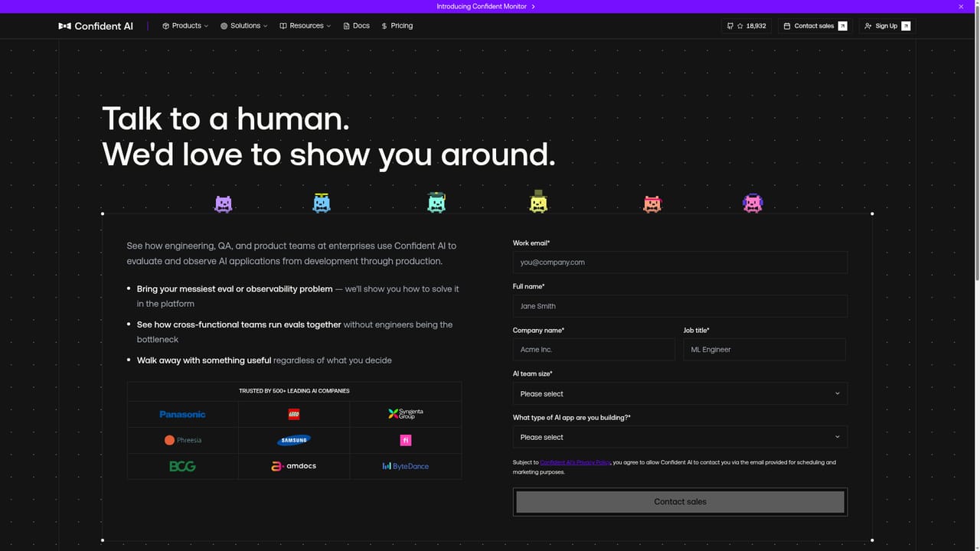Open the Resources menu
This screenshot has height=551, width=980.
coord(305,26)
